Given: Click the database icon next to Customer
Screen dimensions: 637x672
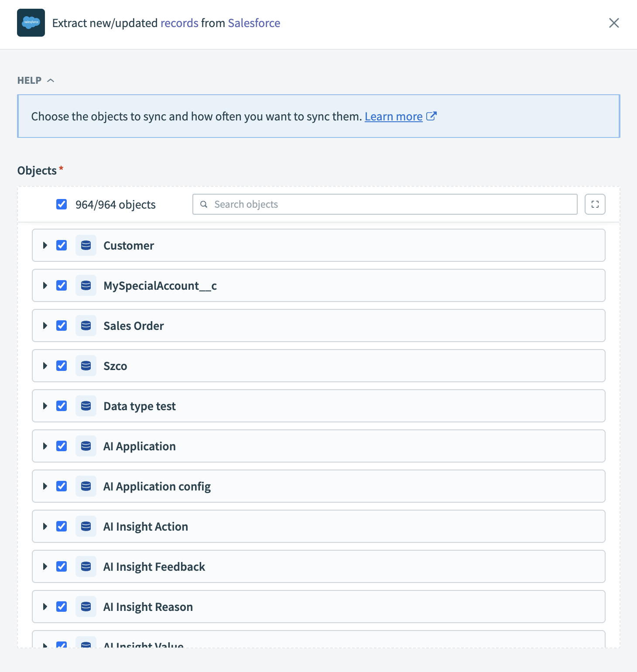Looking at the screenshot, I should click(86, 245).
